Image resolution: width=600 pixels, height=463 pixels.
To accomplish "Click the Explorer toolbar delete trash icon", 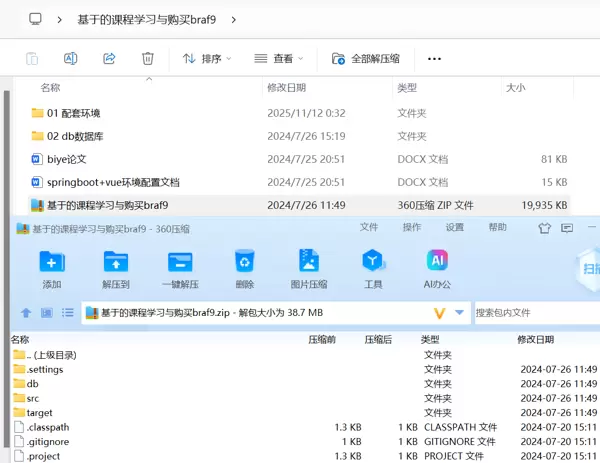I will tap(148, 59).
